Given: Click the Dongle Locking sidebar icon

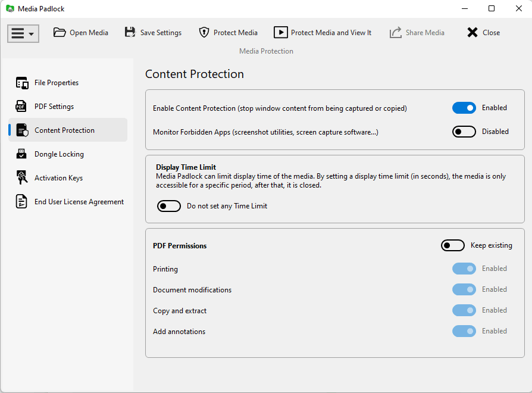Looking at the screenshot, I should (x=22, y=154).
